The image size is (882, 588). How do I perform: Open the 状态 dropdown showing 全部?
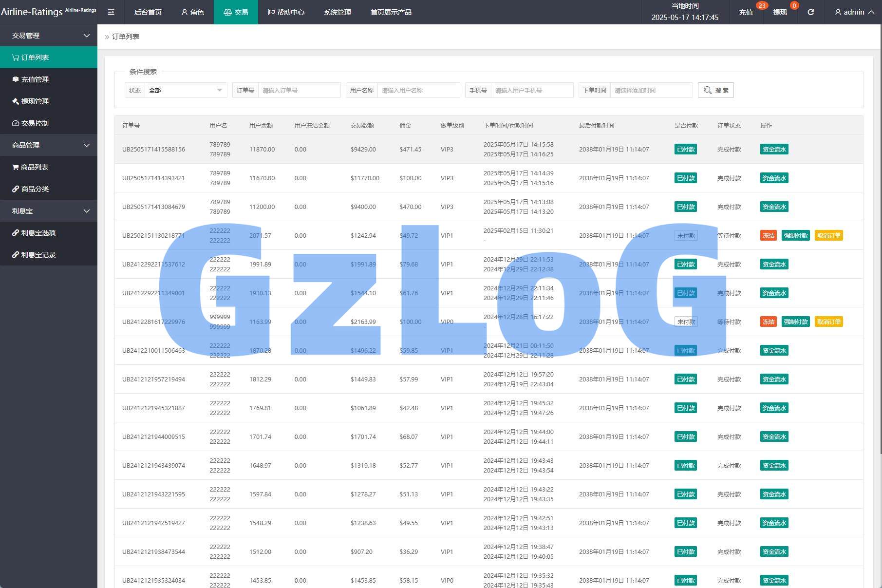click(x=185, y=90)
